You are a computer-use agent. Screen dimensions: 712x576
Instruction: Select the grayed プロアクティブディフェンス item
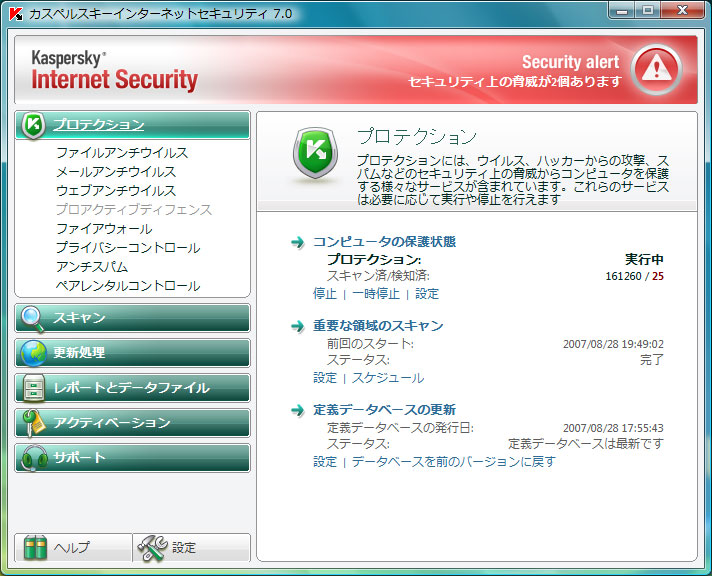tap(134, 209)
